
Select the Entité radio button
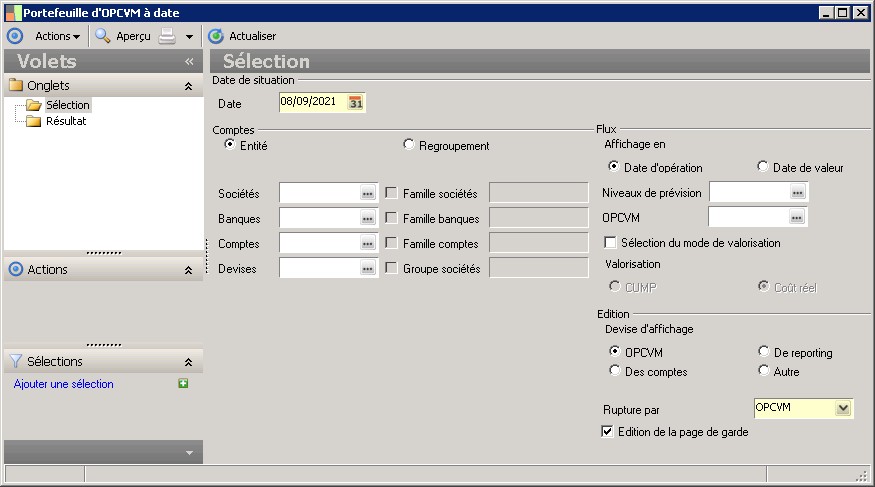click(229, 144)
